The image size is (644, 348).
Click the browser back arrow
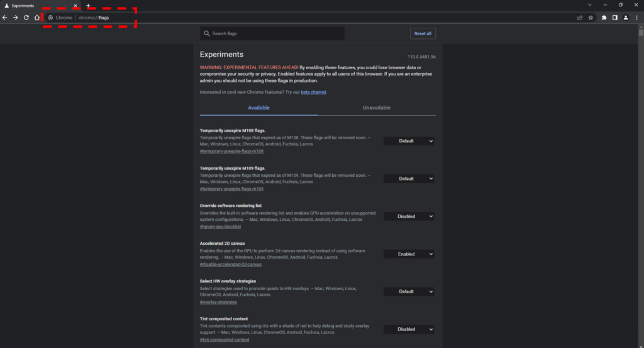pos(5,18)
